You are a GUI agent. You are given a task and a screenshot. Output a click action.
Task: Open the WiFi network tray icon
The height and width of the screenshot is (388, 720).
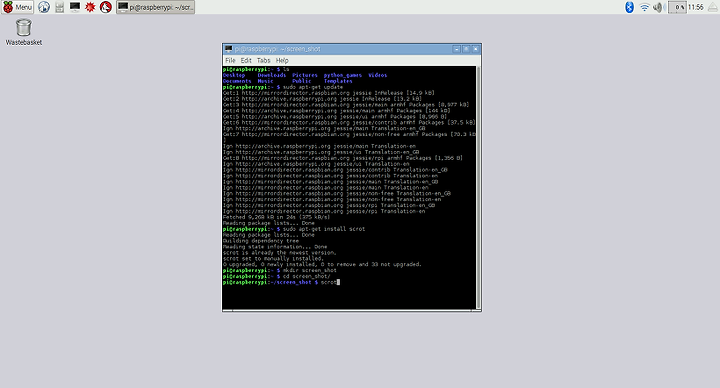pos(645,7)
